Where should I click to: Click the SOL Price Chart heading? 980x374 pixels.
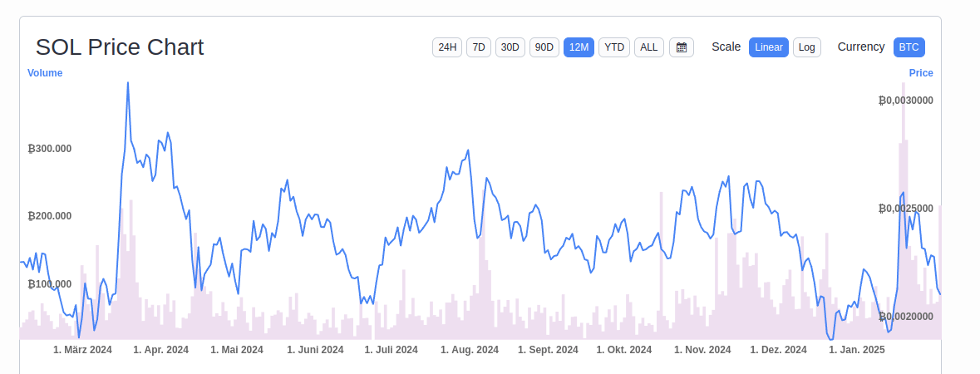[120, 47]
